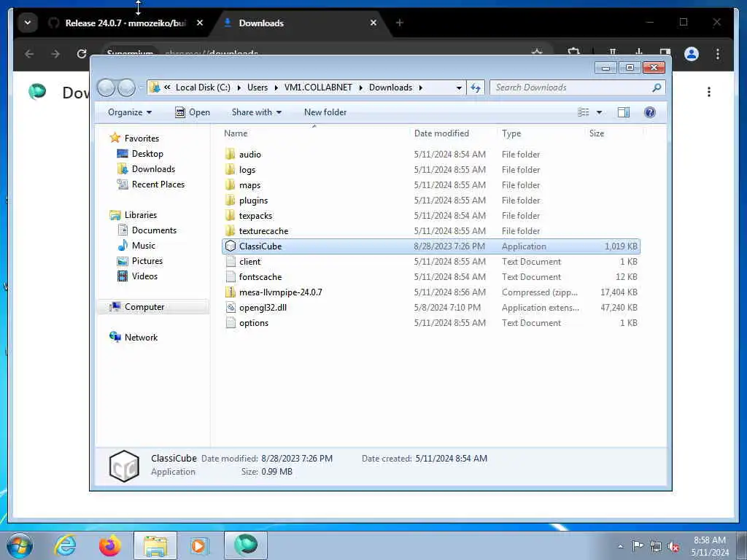The width and height of the screenshot is (747, 560).
Task: Open the address bar history dropdown
Action: pos(459,87)
